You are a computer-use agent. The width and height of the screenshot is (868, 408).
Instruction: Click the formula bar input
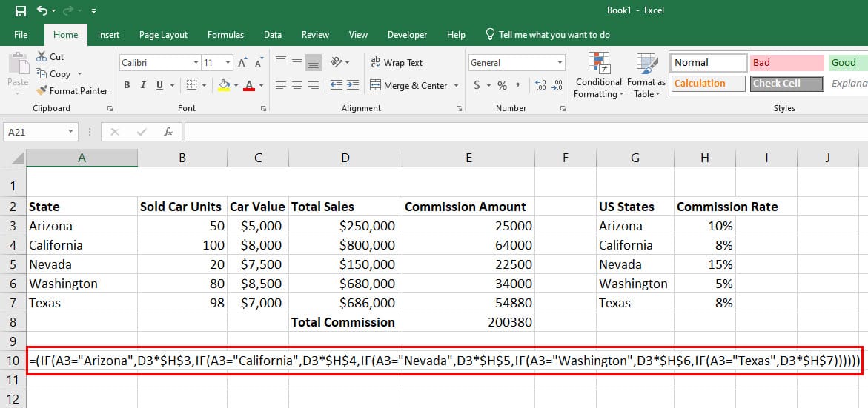point(526,132)
